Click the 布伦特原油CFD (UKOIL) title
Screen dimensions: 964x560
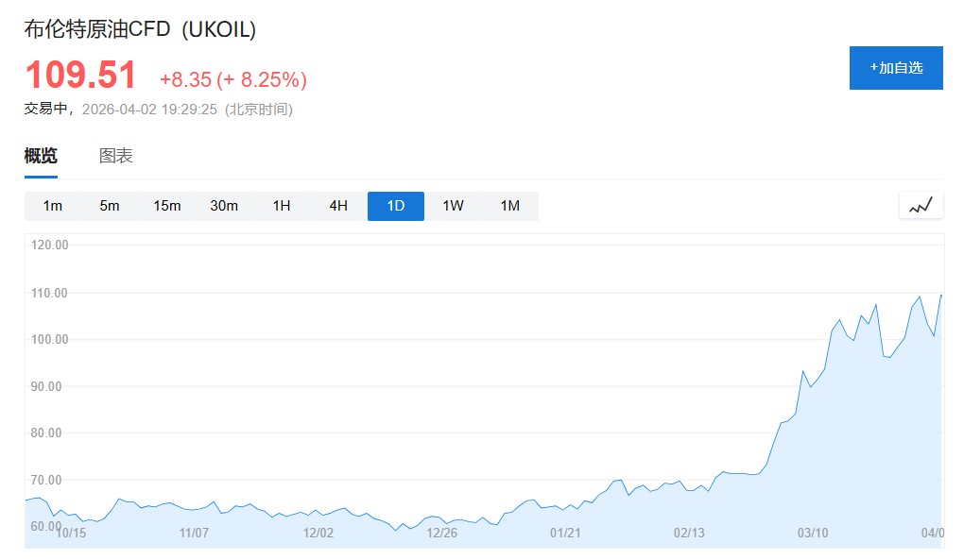click(x=140, y=29)
